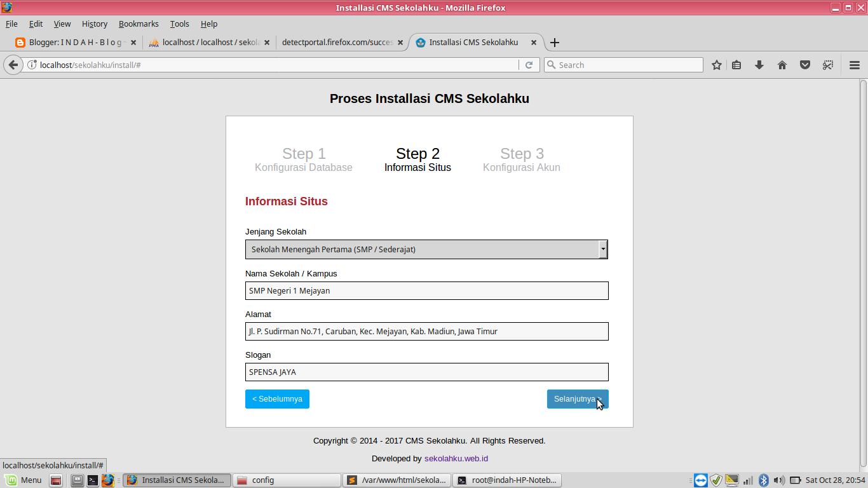Navigate back using the back arrow
The width and height of the screenshot is (868, 488).
(13, 64)
